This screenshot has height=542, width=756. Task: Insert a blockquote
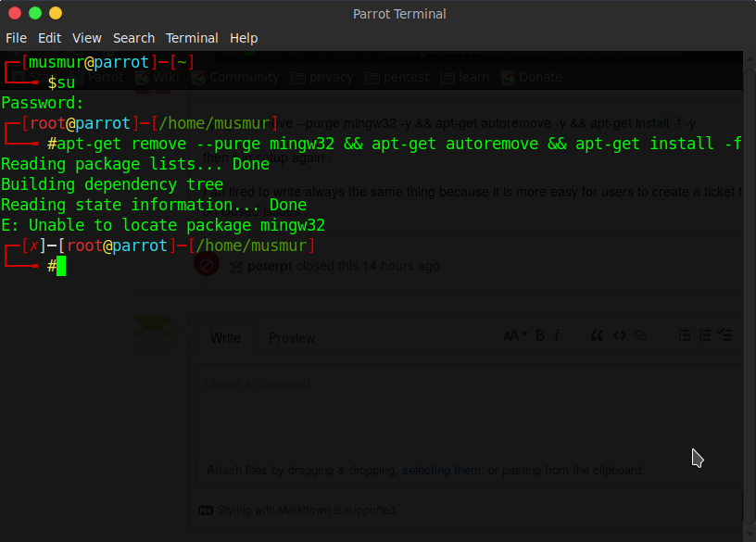coord(597,335)
